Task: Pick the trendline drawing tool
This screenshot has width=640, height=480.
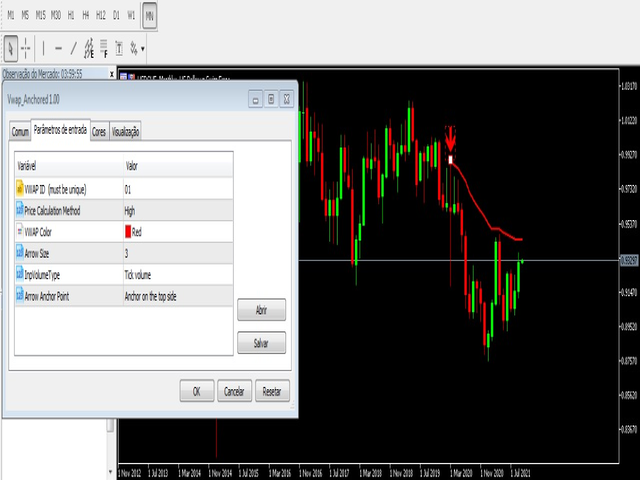Action: point(73,49)
